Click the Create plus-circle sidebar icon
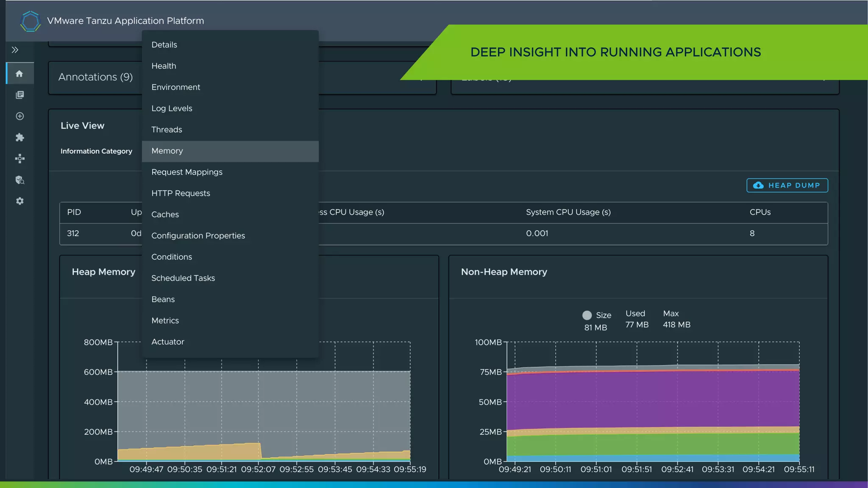This screenshot has width=868, height=488. (19, 116)
